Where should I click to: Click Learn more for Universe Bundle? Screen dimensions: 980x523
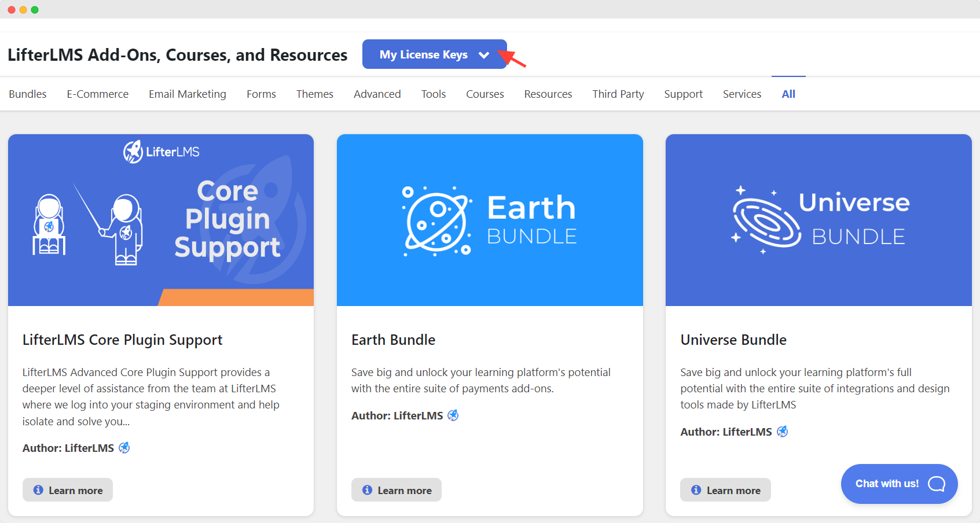tap(725, 490)
